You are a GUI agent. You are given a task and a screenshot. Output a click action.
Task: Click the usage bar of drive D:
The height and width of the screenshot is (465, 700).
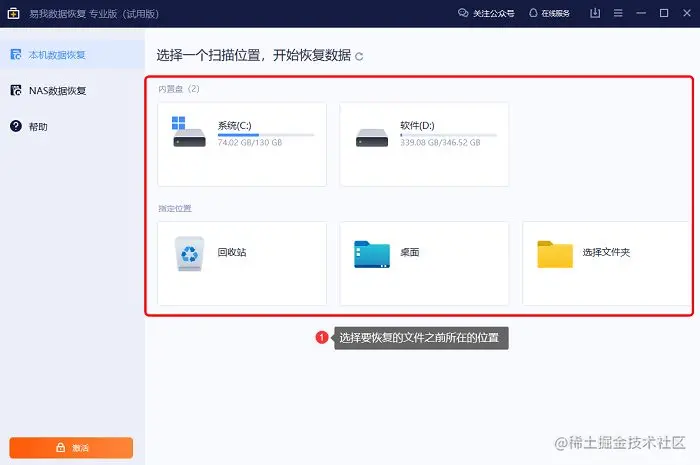448,135
